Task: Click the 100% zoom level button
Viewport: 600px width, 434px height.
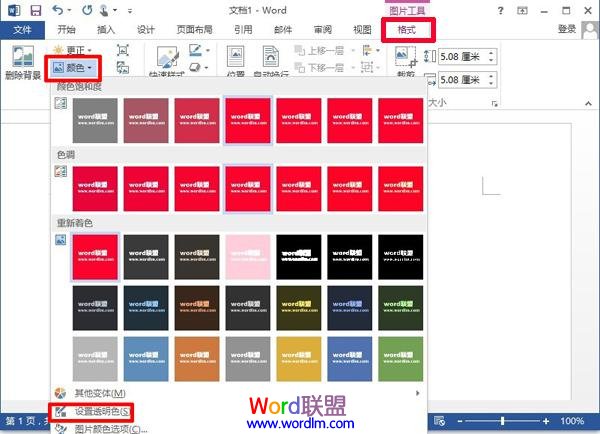Action: coord(572,421)
